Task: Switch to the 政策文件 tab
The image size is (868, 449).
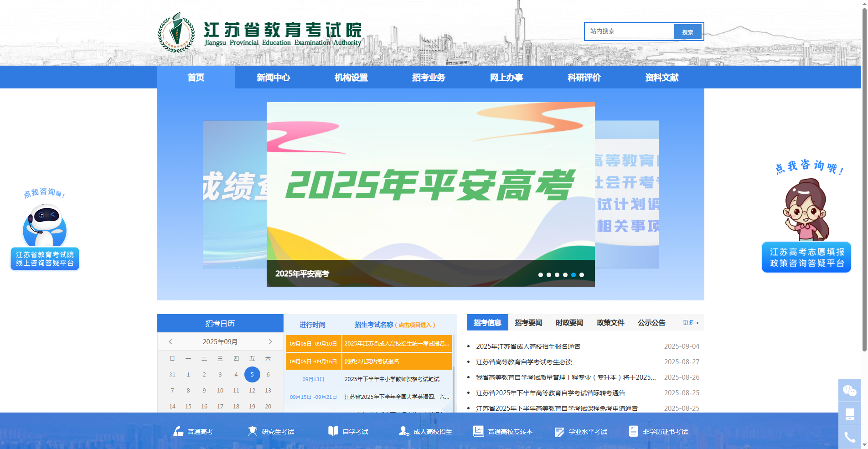Action: click(610, 322)
